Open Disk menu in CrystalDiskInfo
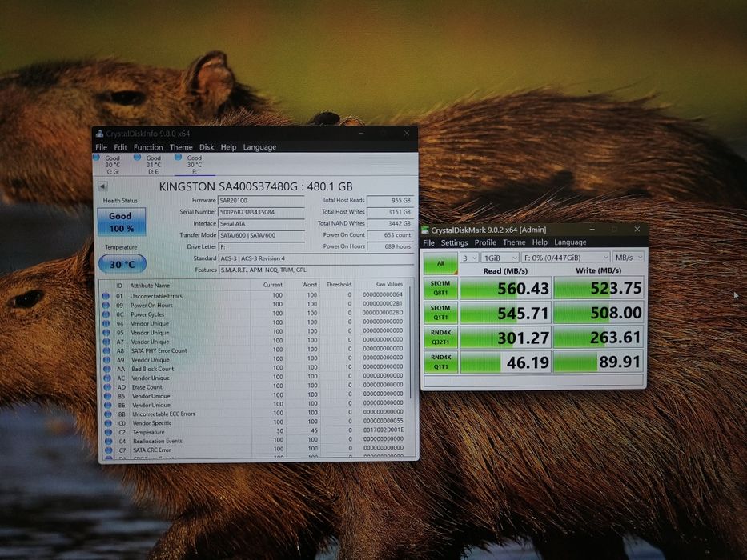This screenshot has height=560, width=747. click(x=207, y=147)
